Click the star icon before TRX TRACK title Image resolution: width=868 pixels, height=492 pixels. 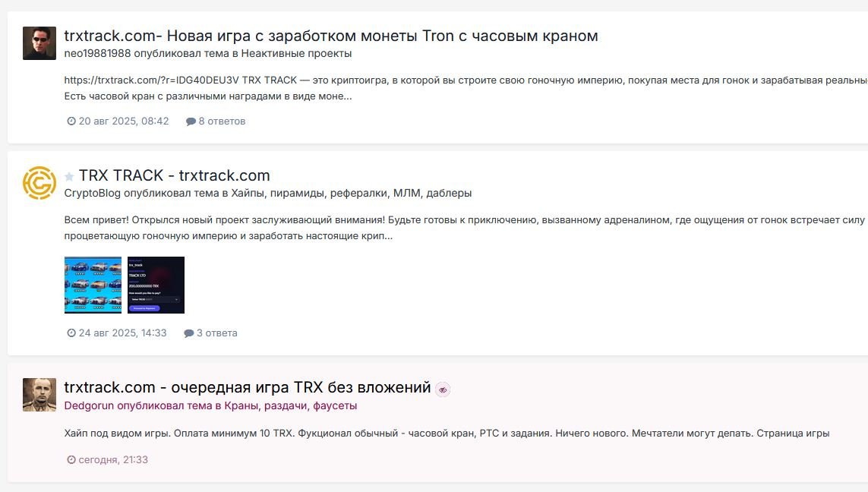(x=69, y=176)
